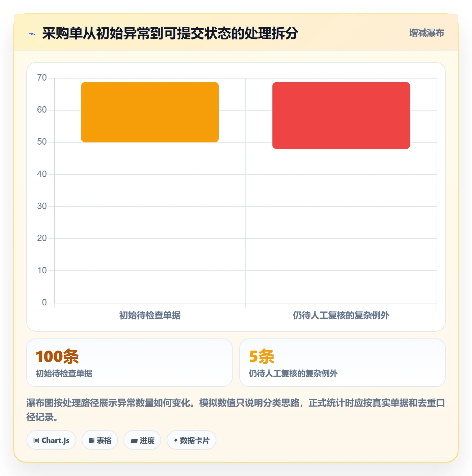Viewport: 472px width, 476px height.
Task: Click the 100条 data card
Action: 129,363
